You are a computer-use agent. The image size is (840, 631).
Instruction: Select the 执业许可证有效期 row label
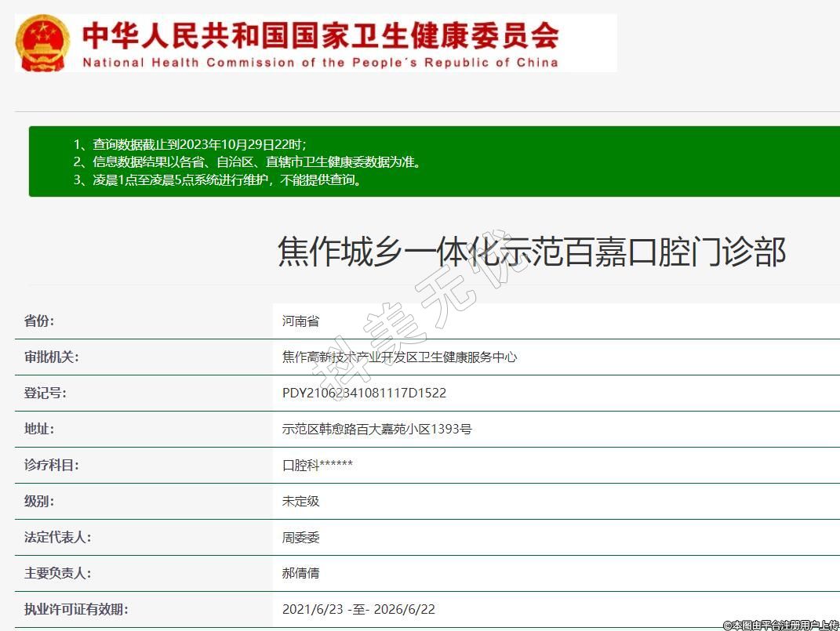(76, 609)
